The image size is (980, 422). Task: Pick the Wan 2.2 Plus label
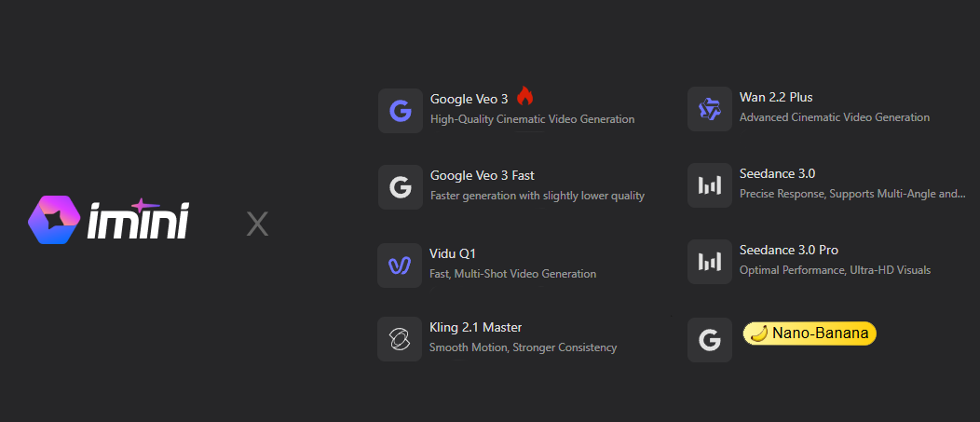click(776, 97)
